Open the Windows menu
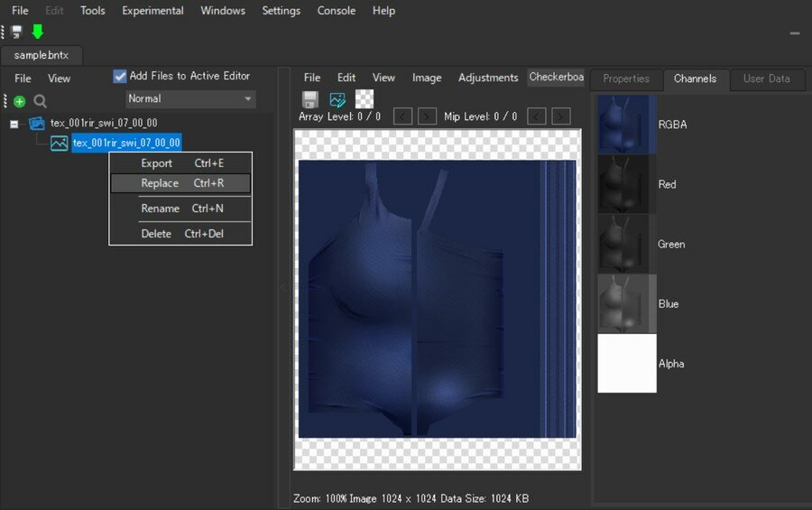 223,10
